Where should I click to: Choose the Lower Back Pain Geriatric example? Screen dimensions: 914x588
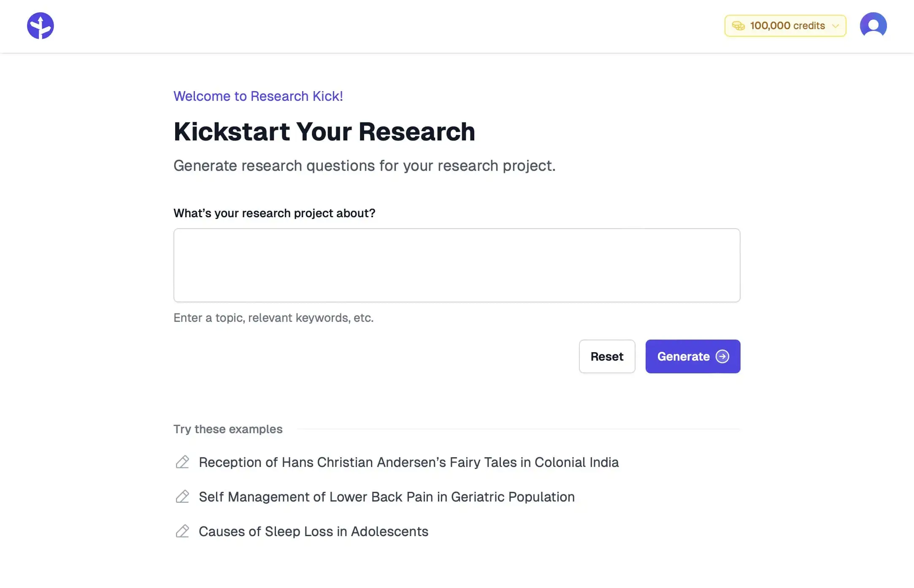click(387, 497)
